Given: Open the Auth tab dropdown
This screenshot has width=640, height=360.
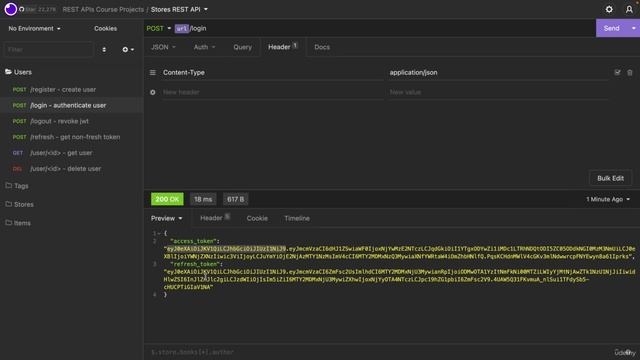Looking at the screenshot, I should pyautogui.click(x=204, y=47).
